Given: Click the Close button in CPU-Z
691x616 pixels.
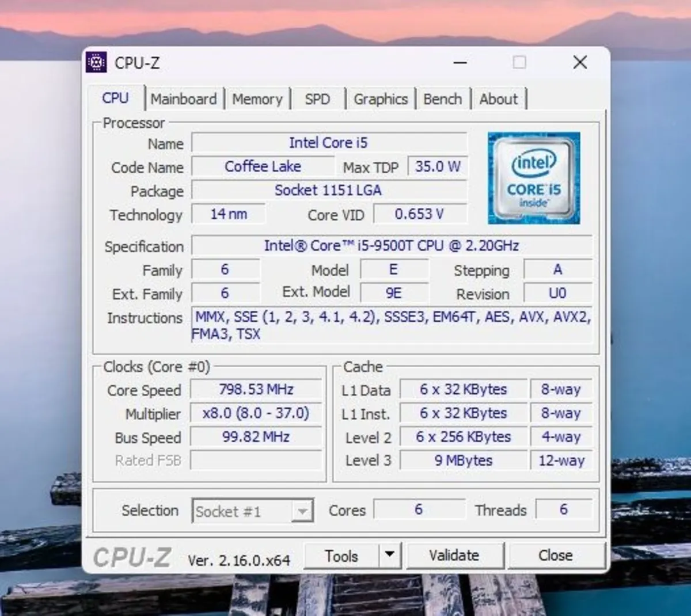Looking at the screenshot, I should point(556,555).
